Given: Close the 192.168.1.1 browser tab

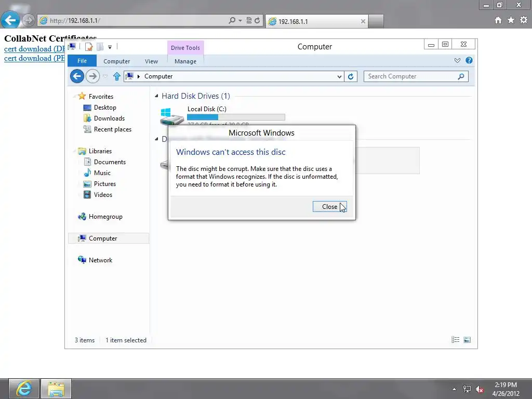Looking at the screenshot, I should 363,21.
